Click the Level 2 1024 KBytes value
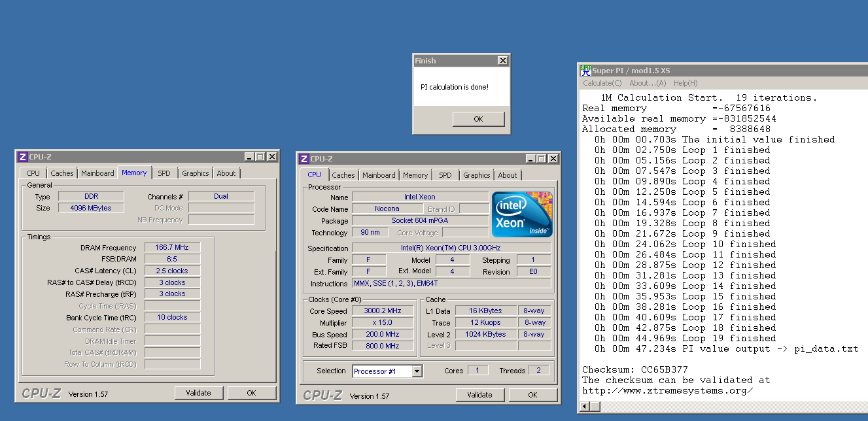 tap(485, 334)
